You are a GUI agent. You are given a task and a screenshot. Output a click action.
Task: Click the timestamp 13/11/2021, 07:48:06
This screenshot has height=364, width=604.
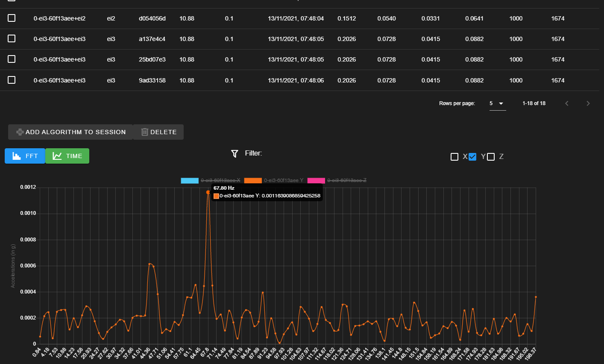point(296,80)
